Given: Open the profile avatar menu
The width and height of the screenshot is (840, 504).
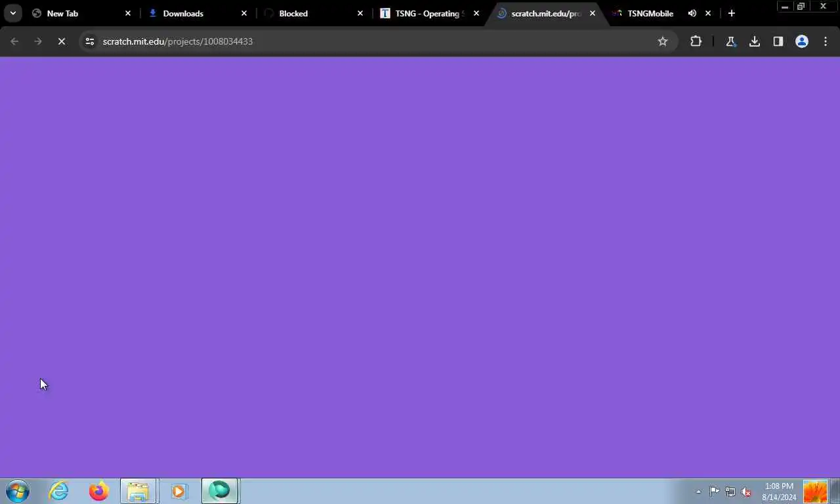Looking at the screenshot, I should click(x=802, y=41).
